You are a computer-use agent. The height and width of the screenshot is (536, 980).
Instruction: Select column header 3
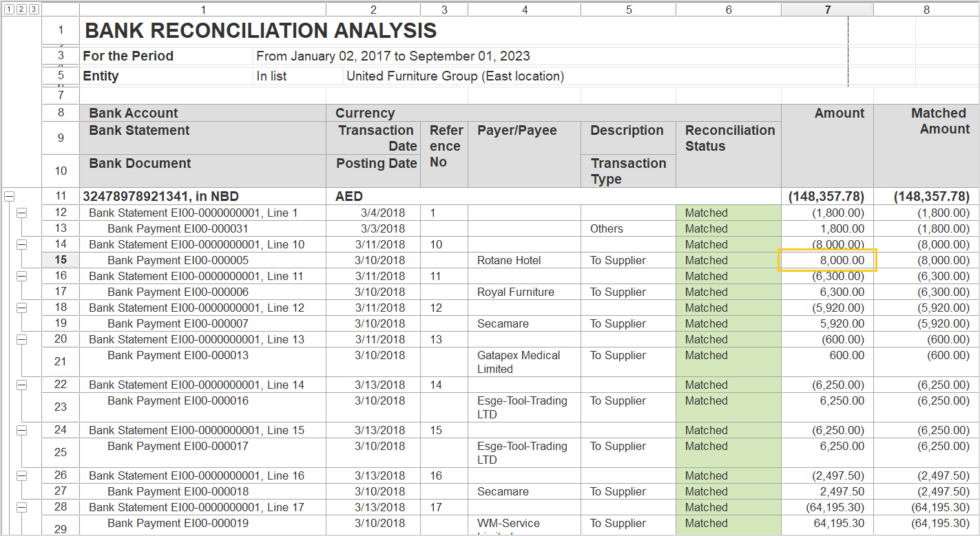(444, 10)
